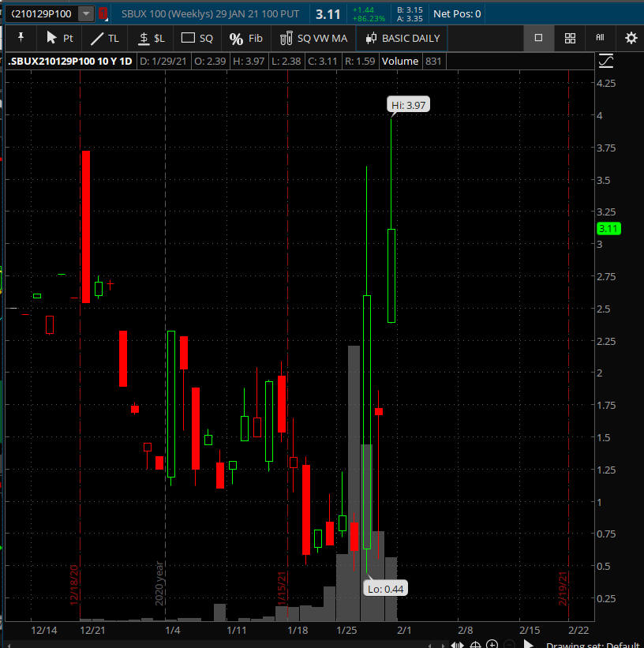
Task: Click the bid/ask B: 3.15 A: 3.35 quote
Action: click(x=410, y=14)
